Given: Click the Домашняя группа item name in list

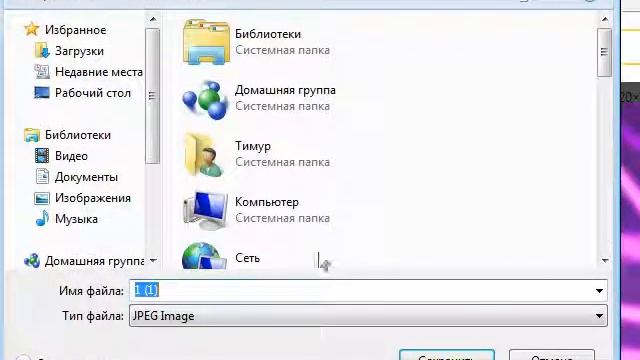Looking at the screenshot, I should (x=285, y=90).
